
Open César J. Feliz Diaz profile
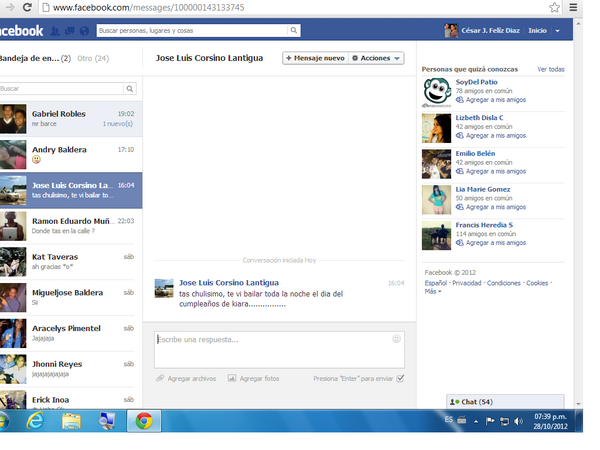coord(490,31)
